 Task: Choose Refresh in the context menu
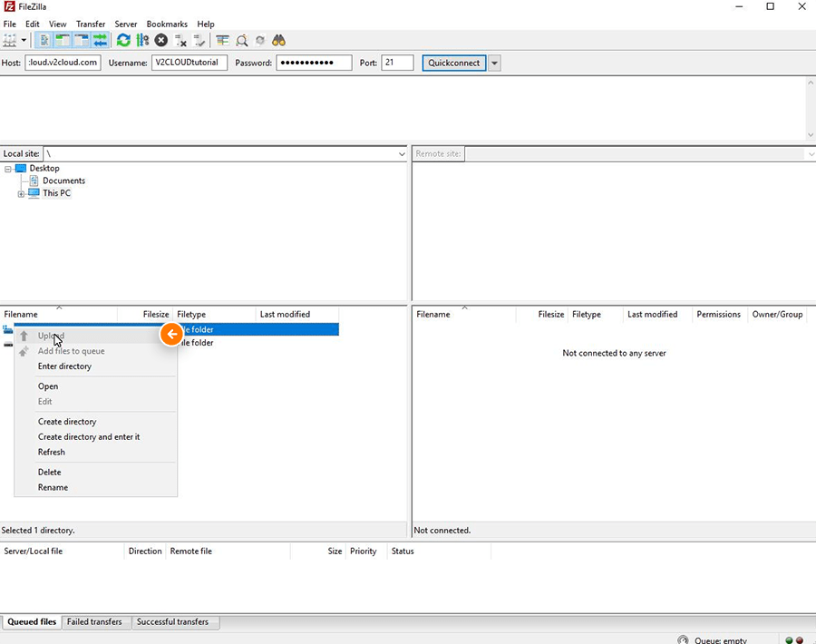(96, 452)
